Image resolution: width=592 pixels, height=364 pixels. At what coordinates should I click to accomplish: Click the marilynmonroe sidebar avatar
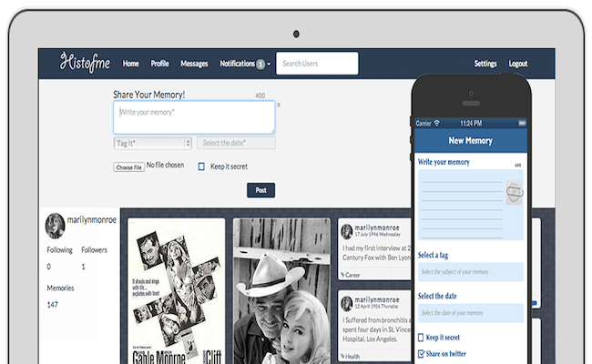56,226
